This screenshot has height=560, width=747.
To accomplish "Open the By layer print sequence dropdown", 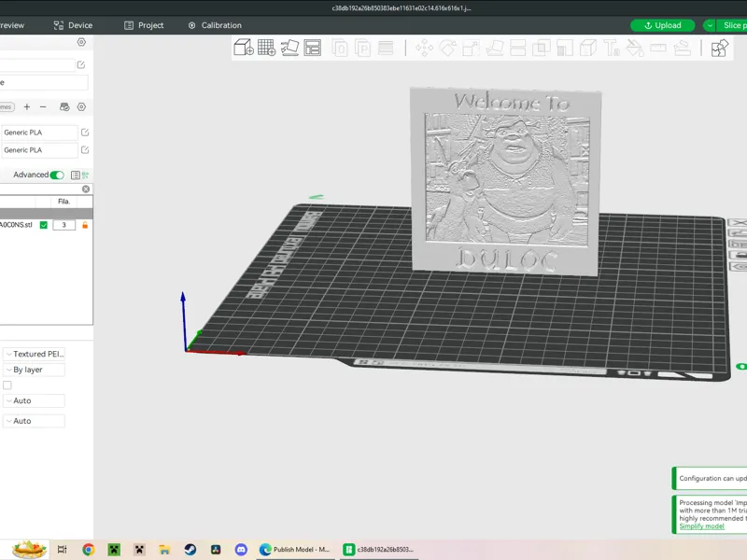I will click(34, 370).
